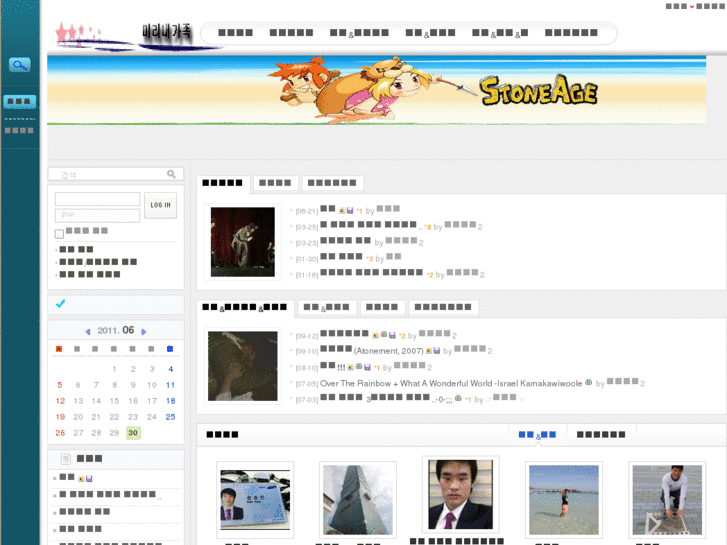Image resolution: width=727 pixels, height=545 pixels.
Task: Select day 25 in the calendar
Action: point(170,417)
